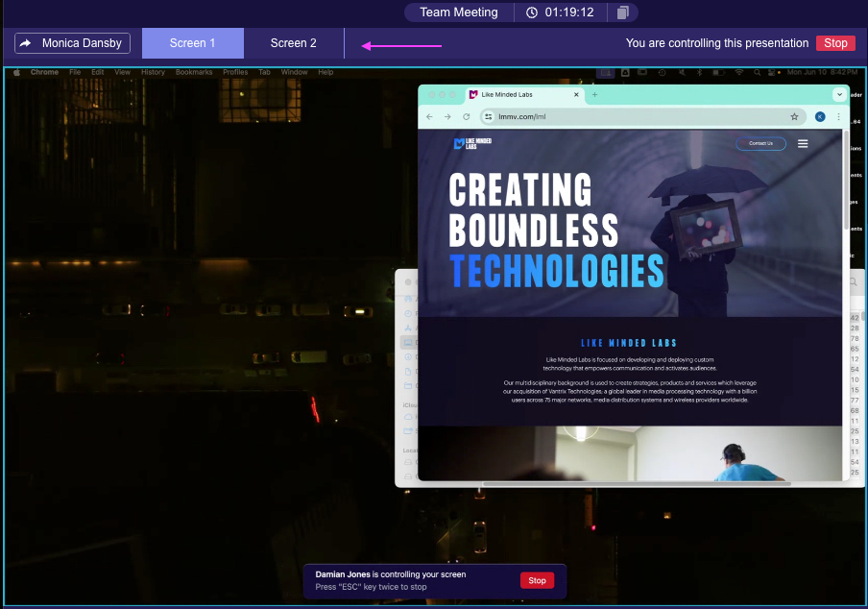The width and height of the screenshot is (868, 609).
Task: Open the Profiles menu in the macOS menu bar
Action: click(235, 72)
